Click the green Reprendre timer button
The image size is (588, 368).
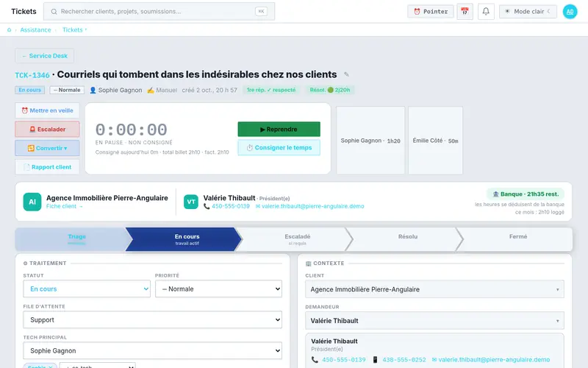pos(279,130)
